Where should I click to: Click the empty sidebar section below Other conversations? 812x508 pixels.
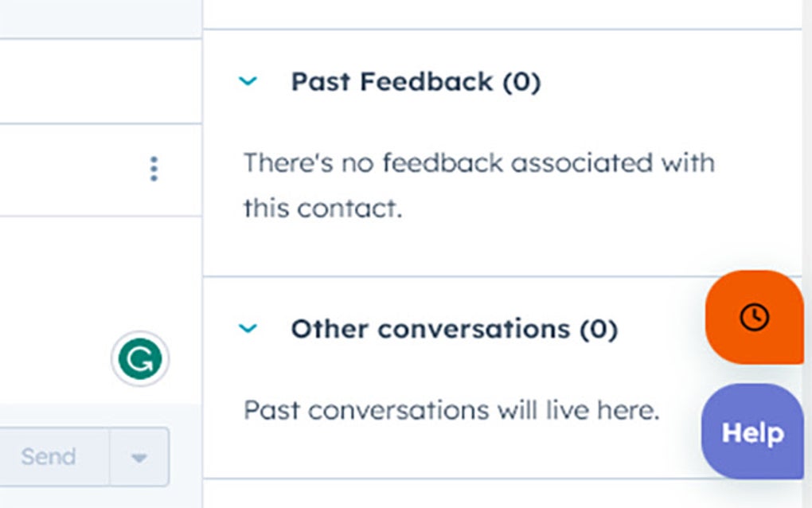coord(502,494)
